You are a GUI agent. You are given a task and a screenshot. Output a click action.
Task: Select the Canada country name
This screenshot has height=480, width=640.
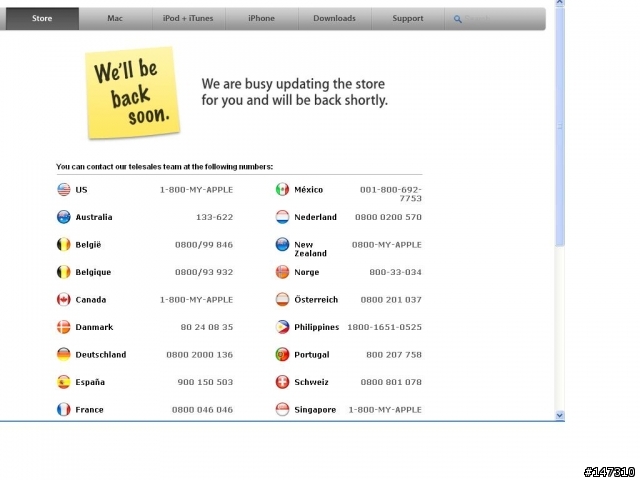click(x=91, y=300)
